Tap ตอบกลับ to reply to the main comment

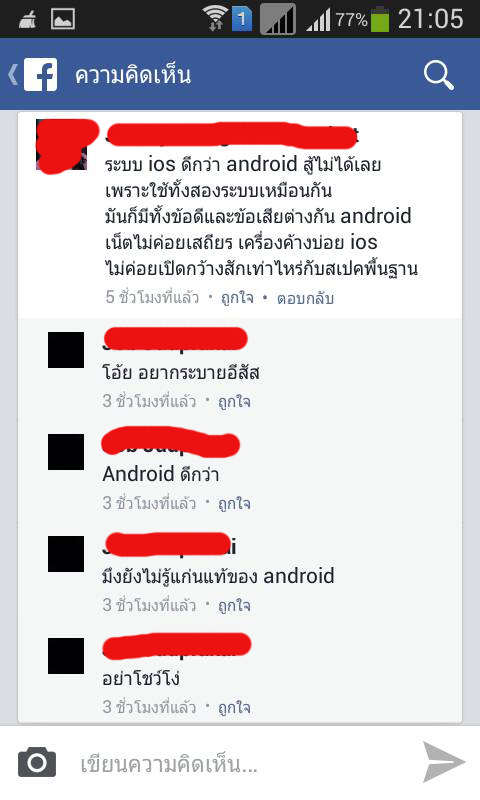coord(305,298)
